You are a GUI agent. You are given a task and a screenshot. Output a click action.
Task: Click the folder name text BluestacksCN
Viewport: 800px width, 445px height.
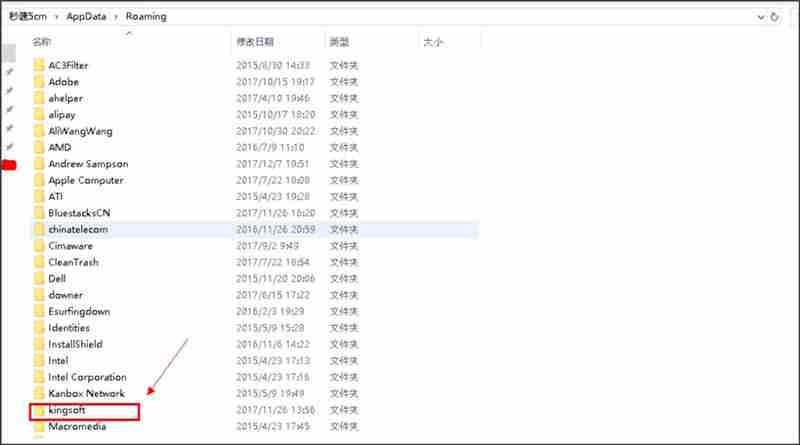(79, 213)
